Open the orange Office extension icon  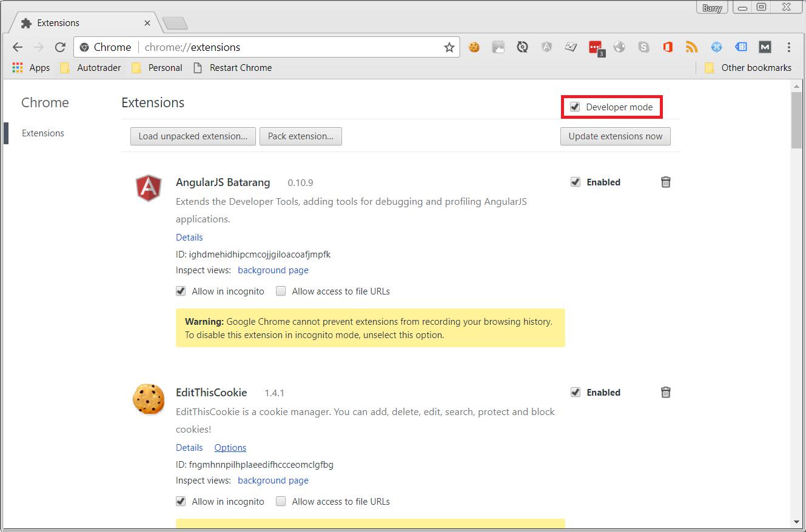coord(668,47)
